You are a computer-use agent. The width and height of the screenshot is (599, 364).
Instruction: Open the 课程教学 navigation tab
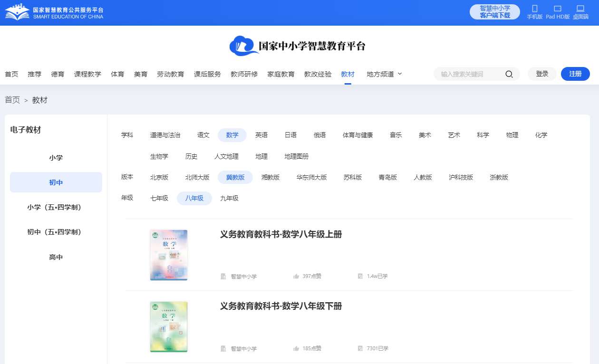click(87, 74)
